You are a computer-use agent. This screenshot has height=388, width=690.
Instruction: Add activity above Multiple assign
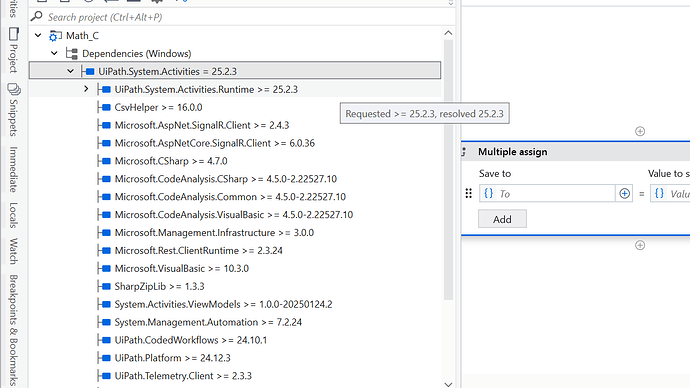pyautogui.click(x=640, y=131)
